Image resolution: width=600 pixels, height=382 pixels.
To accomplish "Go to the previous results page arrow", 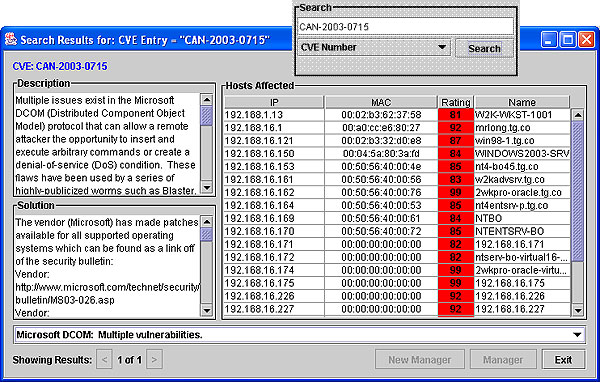I will tap(104, 359).
